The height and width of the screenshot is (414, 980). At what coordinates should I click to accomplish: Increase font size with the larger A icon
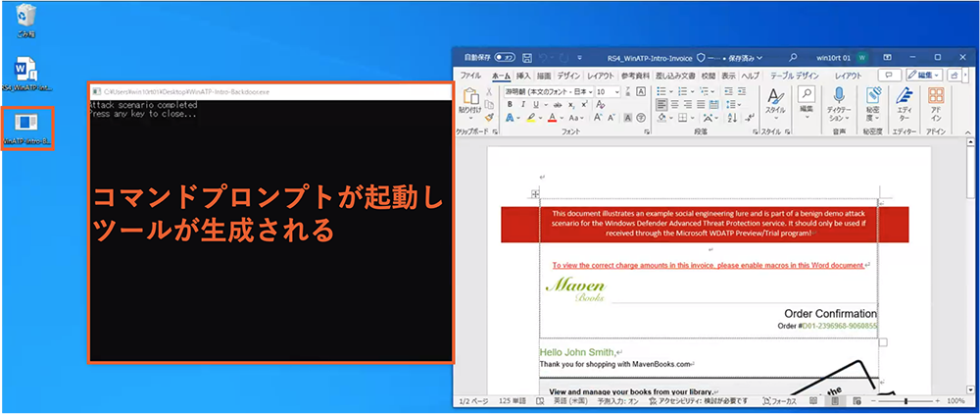pos(598,118)
